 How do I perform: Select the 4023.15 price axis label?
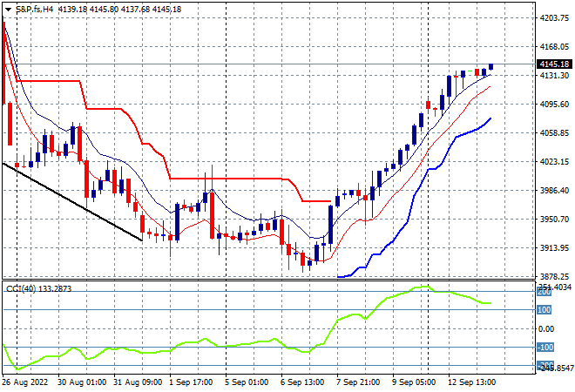click(x=554, y=162)
